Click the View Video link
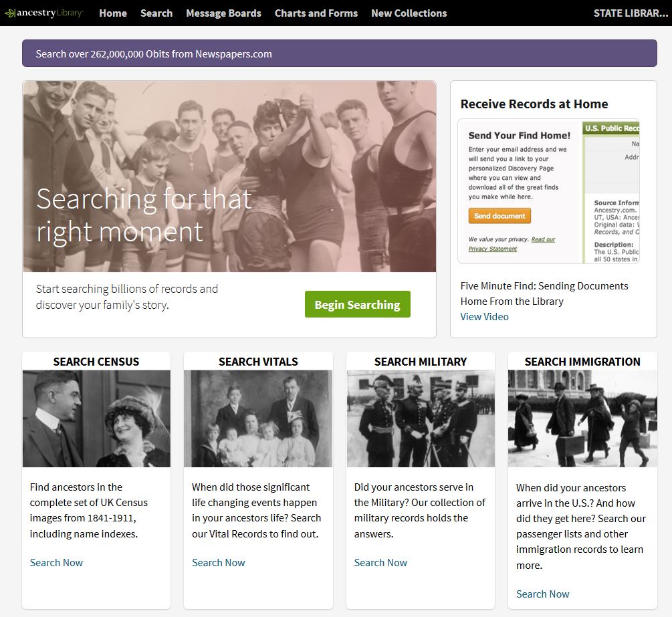The width and height of the screenshot is (672, 617). (484, 317)
